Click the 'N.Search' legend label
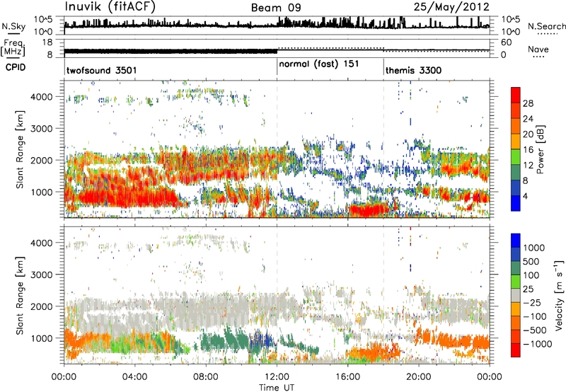This screenshot has height=392, width=566. pyautogui.click(x=546, y=26)
